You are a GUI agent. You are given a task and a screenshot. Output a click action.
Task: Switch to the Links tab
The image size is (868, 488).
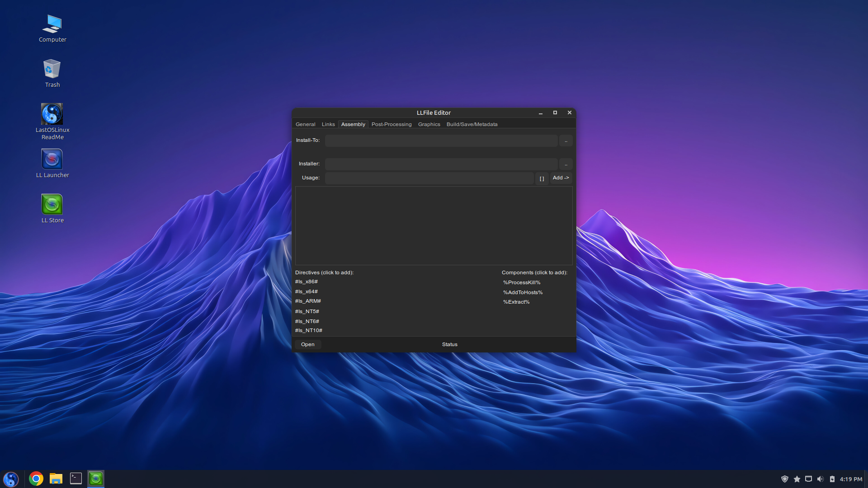click(328, 124)
